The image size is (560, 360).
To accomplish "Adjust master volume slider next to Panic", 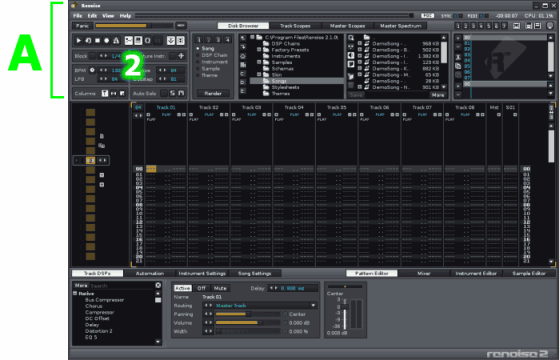I will (x=134, y=26).
